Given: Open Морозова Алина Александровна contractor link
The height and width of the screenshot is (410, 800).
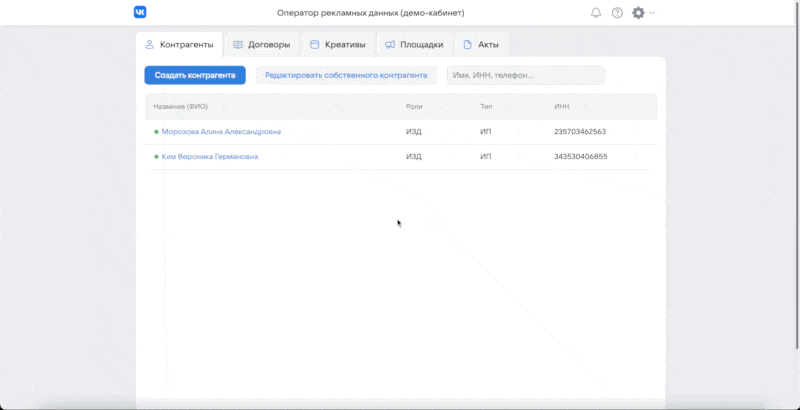Looking at the screenshot, I should click(221, 132).
